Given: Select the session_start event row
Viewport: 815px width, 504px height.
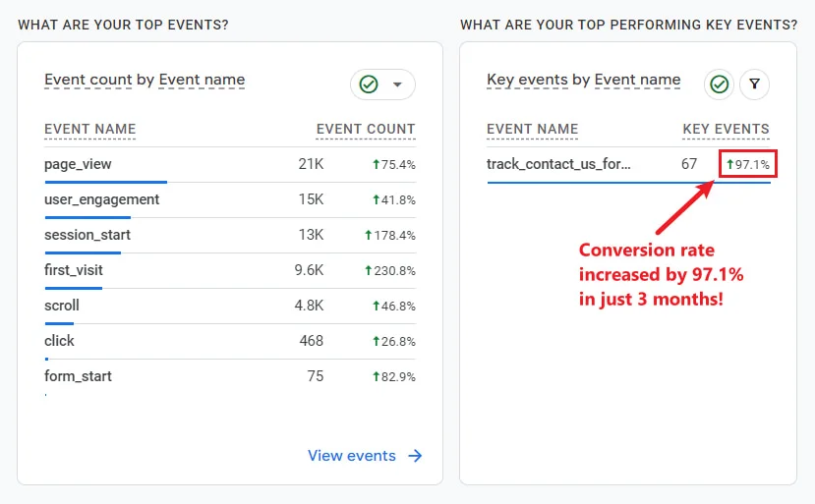Looking at the screenshot, I should [87, 235].
